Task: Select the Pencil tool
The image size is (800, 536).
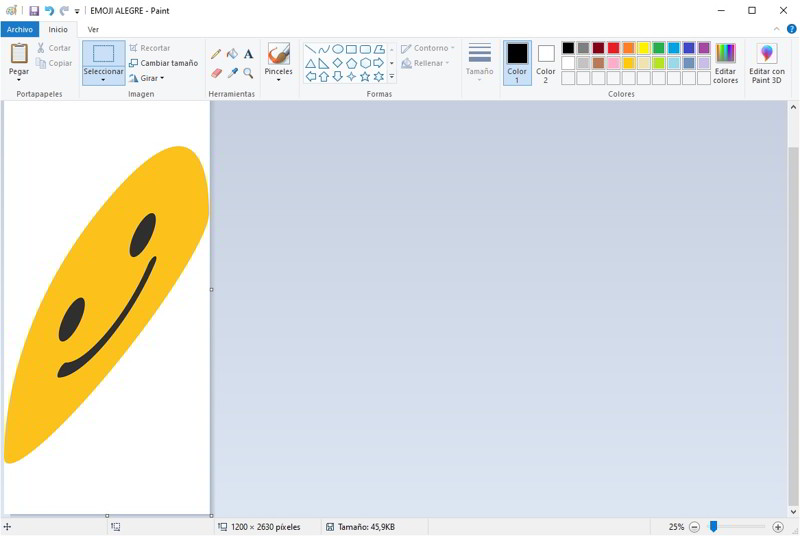Action: pyautogui.click(x=216, y=54)
